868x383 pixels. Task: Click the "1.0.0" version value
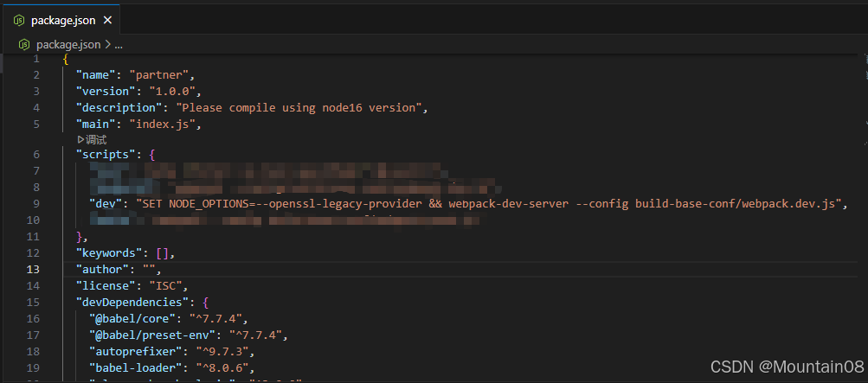pyautogui.click(x=171, y=91)
